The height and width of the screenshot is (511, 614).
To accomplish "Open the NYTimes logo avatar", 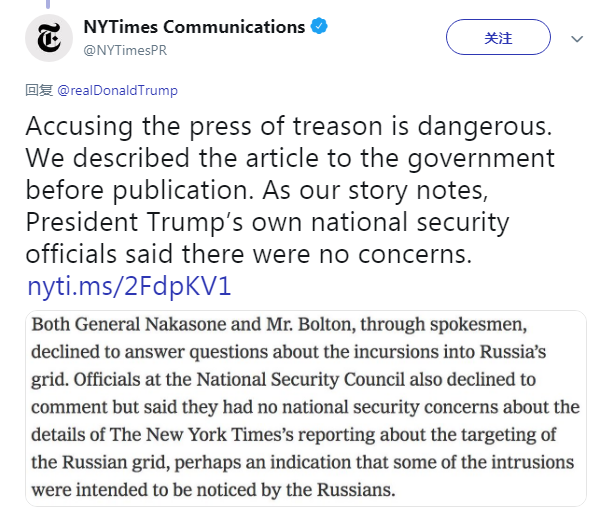I will pyautogui.click(x=49, y=36).
